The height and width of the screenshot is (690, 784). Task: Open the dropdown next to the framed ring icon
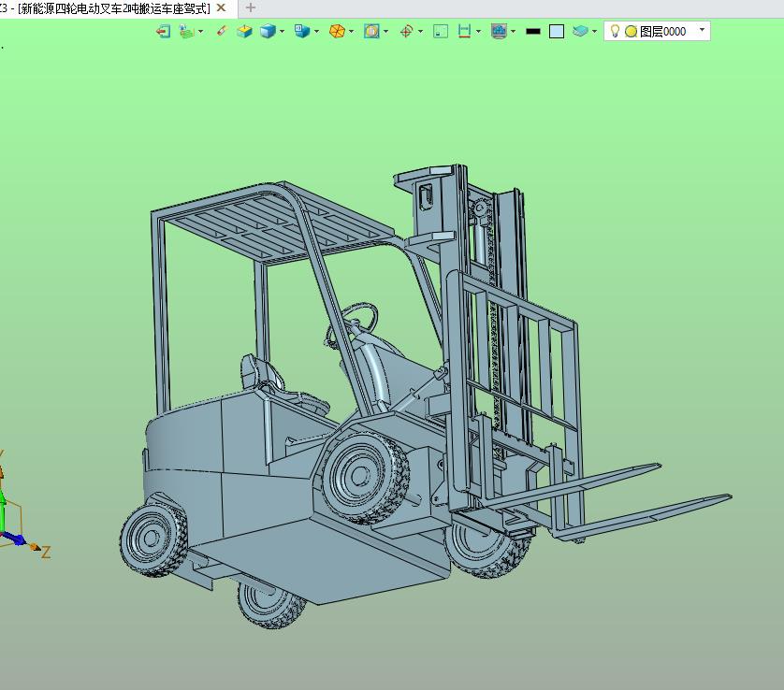[x=386, y=32]
